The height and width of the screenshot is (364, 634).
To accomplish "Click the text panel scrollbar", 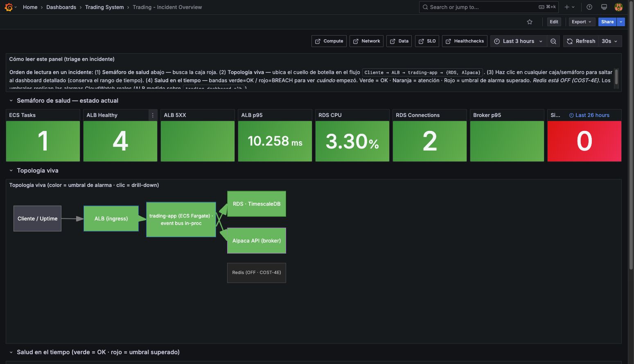I will (x=616, y=76).
